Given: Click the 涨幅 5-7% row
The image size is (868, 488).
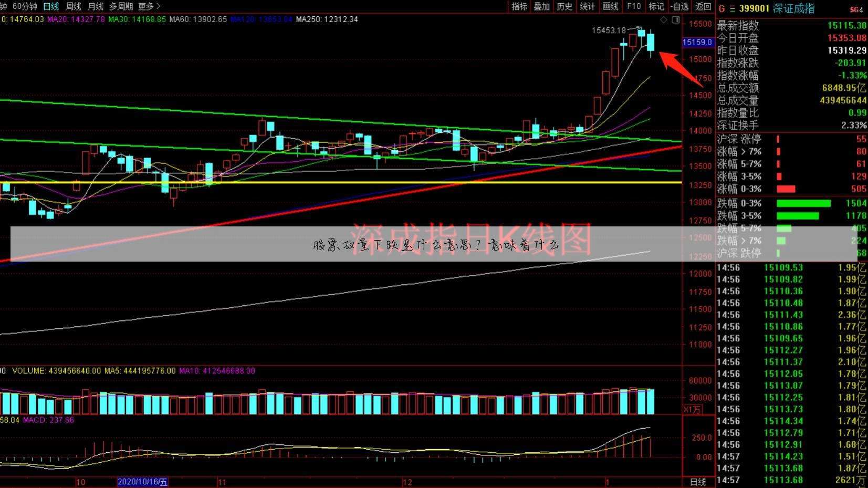Looking at the screenshot, I should click(x=792, y=164).
